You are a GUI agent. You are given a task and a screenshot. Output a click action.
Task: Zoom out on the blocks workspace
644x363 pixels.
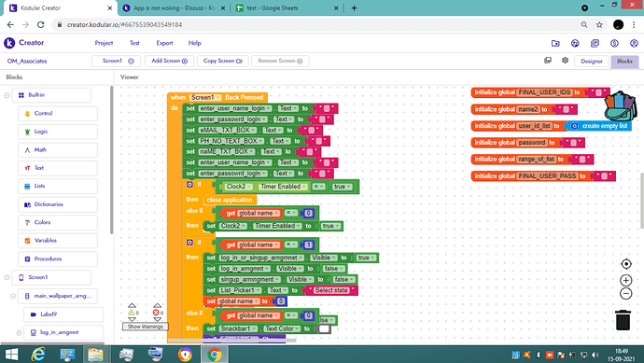626,293
